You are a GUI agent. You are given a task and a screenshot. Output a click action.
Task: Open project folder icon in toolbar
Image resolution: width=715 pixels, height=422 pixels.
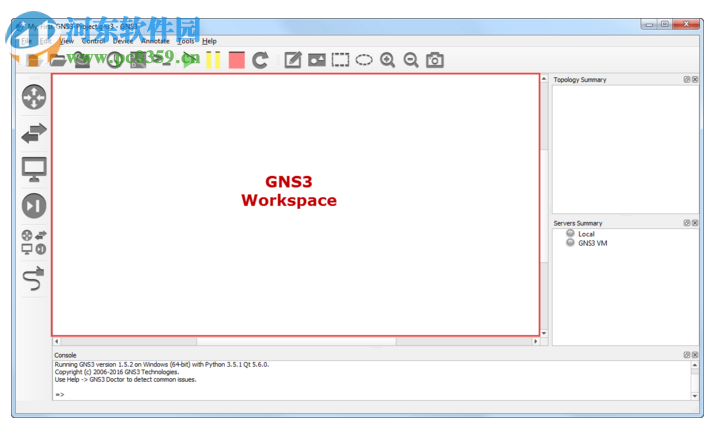pos(58,60)
